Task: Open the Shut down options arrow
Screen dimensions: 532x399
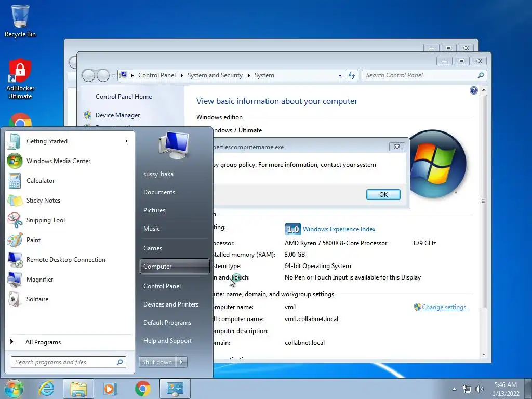Action: click(x=181, y=362)
